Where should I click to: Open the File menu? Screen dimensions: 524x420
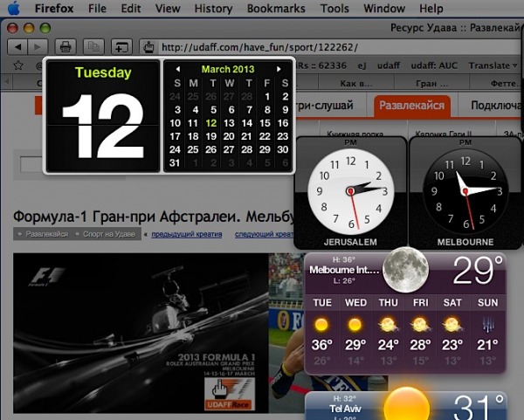(x=97, y=9)
